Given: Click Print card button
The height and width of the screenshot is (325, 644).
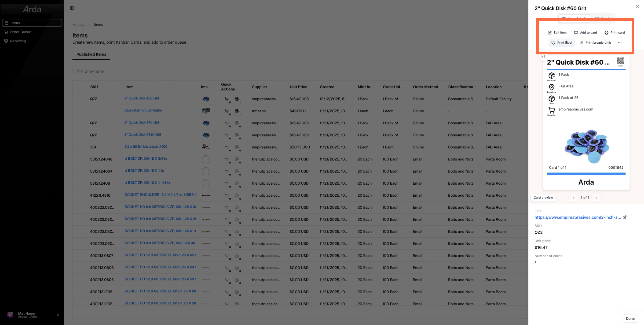Looking at the screenshot, I should (614, 33).
